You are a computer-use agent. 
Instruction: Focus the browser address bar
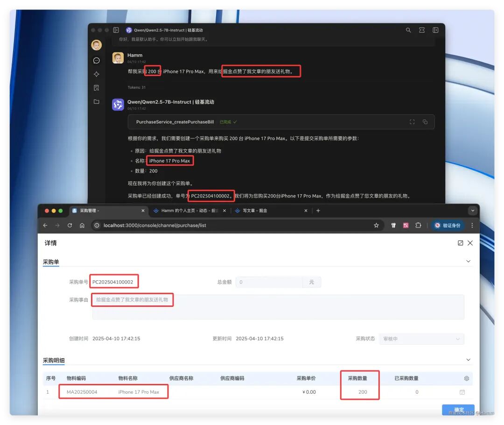(x=238, y=225)
